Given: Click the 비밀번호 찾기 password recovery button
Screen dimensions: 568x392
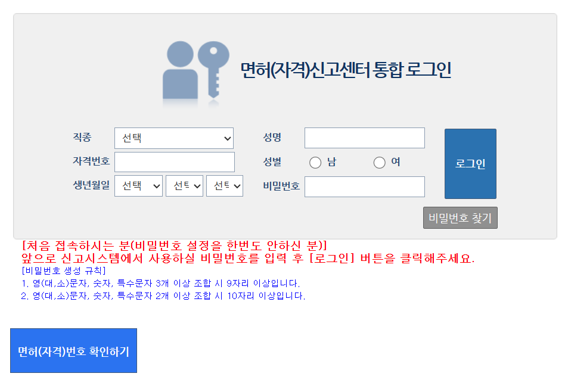Looking at the screenshot, I should point(460,217).
